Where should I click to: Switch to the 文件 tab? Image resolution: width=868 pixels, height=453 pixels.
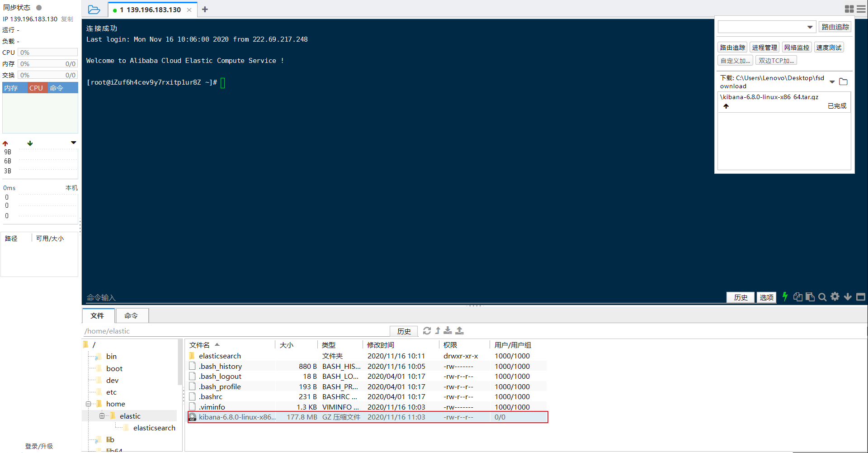(x=97, y=315)
